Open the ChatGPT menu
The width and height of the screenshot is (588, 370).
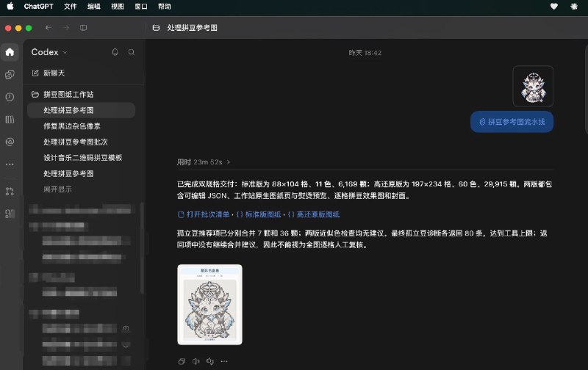point(38,7)
